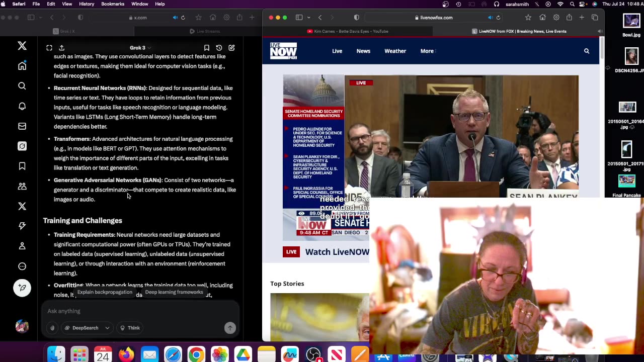Open Profile in X sidebar
The height and width of the screenshot is (362, 644).
pyautogui.click(x=22, y=246)
